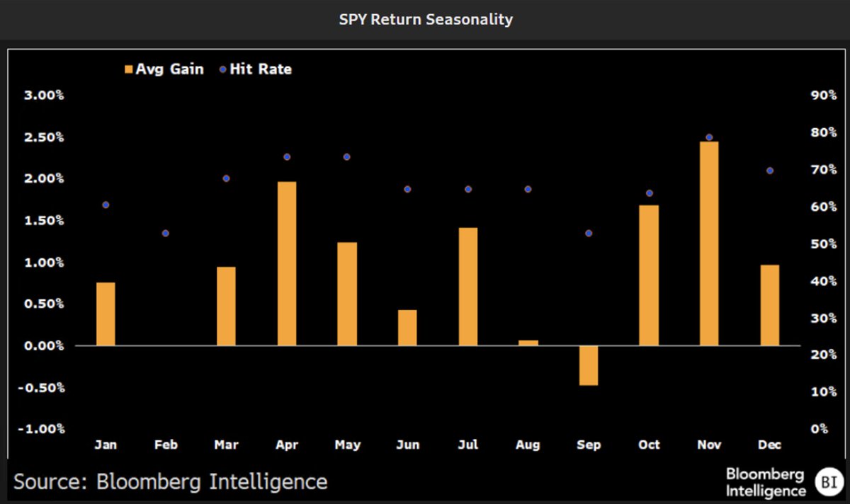
Task: Select the small June average gain bar
Action: (407, 328)
